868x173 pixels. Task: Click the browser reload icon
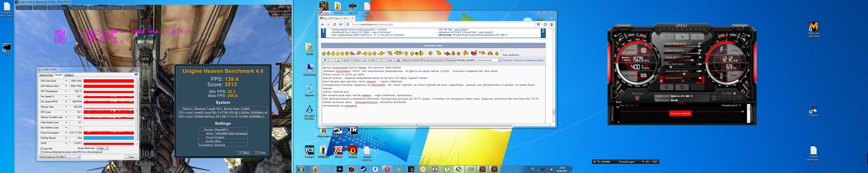pos(335,24)
